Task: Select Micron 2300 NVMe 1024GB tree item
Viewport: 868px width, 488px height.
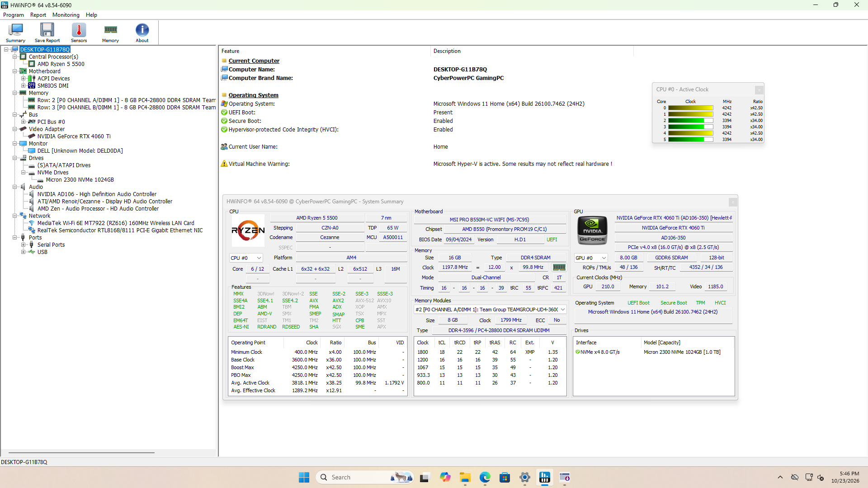Action: (80, 180)
